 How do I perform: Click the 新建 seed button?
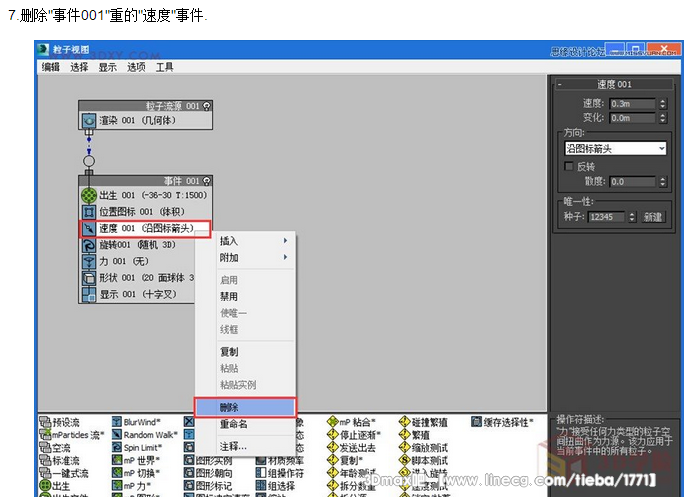tap(653, 217)
